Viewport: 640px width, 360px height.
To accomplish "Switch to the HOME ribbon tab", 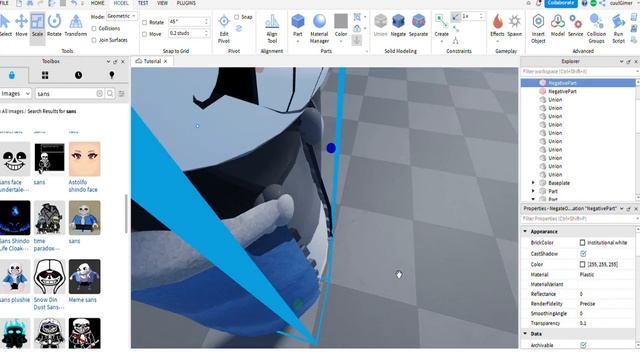I will coord(97,3).
